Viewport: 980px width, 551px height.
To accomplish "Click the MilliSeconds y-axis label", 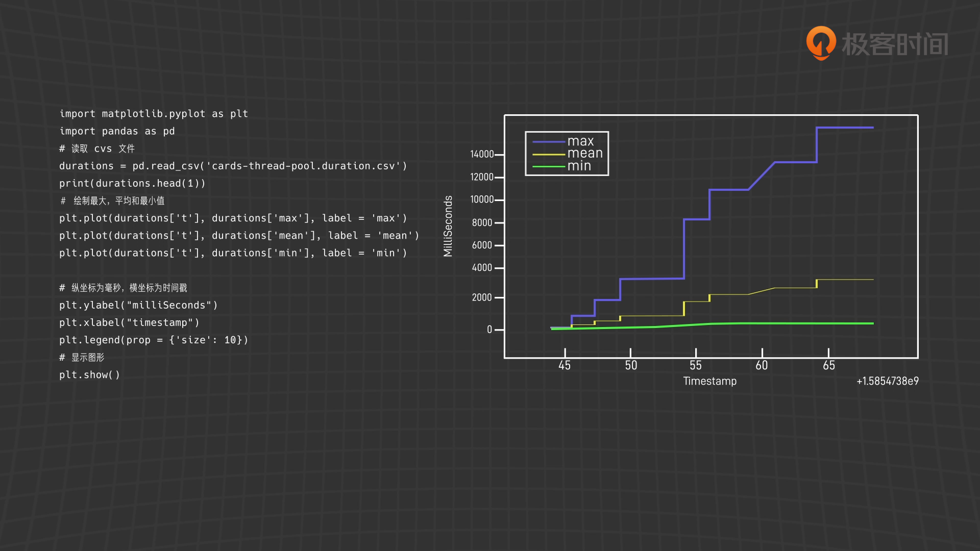I will 448,226.
